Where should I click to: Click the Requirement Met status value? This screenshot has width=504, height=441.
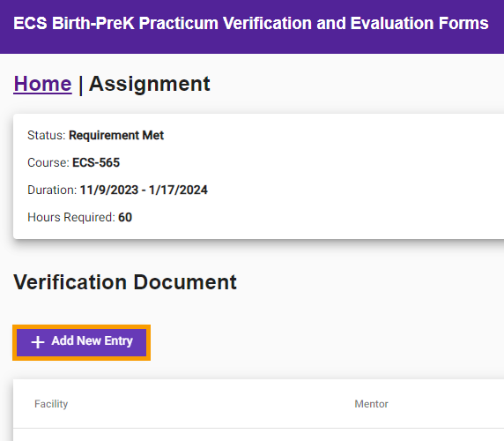click(x=116, y=136)
